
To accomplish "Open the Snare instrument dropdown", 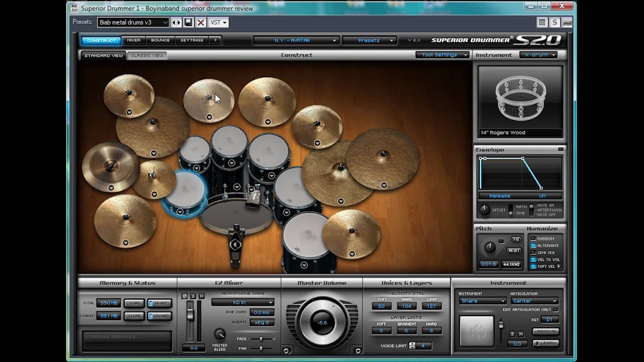I will (x=482, y=301).
